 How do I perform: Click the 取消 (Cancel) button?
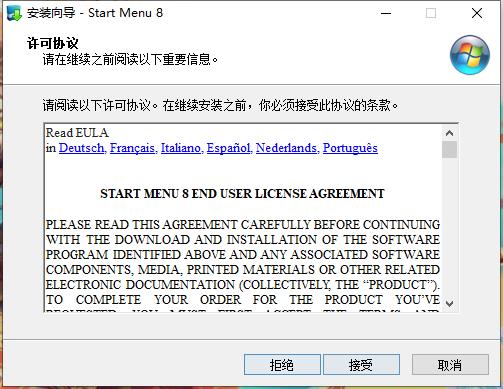[450, 365]
